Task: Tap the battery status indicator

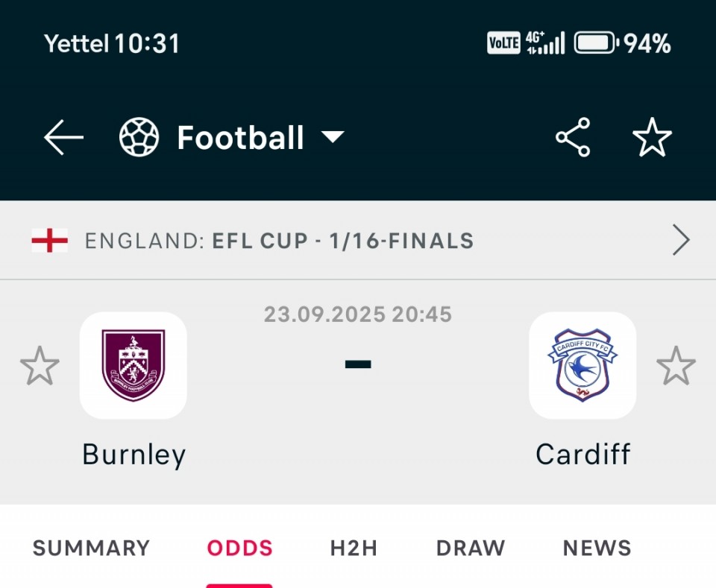Action: [595, 43]
